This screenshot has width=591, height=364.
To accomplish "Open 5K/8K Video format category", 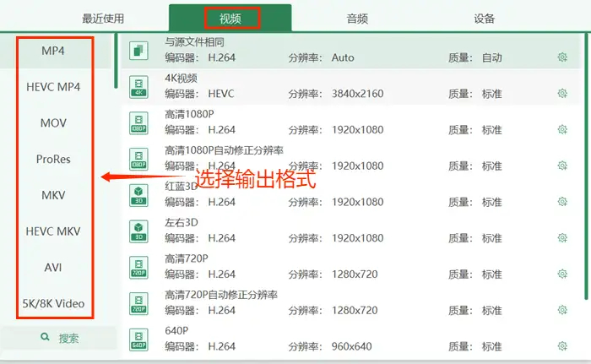I will click(x=53, y=304).
